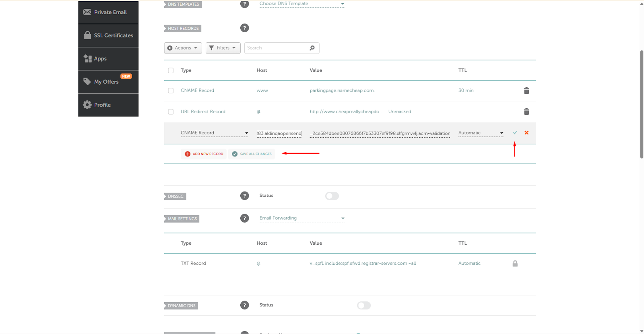Open the Actions dropdown

pos(183,48)
